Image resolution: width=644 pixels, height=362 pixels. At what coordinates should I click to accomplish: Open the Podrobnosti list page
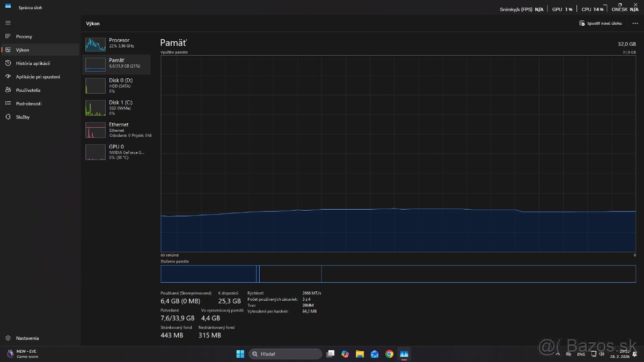(28, 104)
